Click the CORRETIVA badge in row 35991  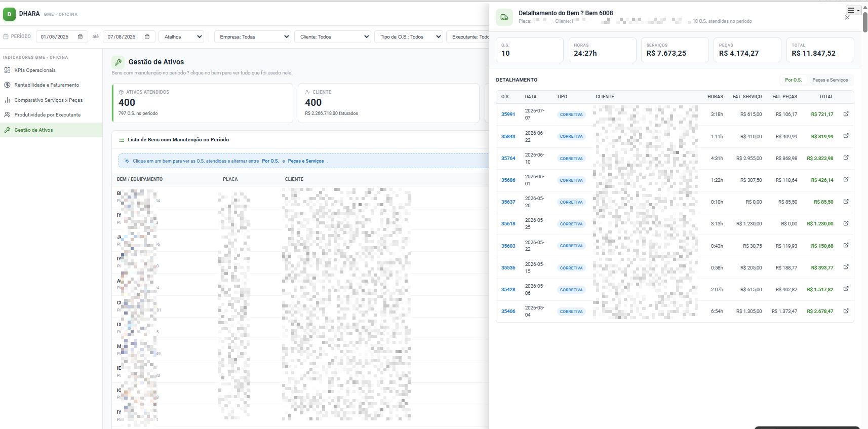(571, 115)
